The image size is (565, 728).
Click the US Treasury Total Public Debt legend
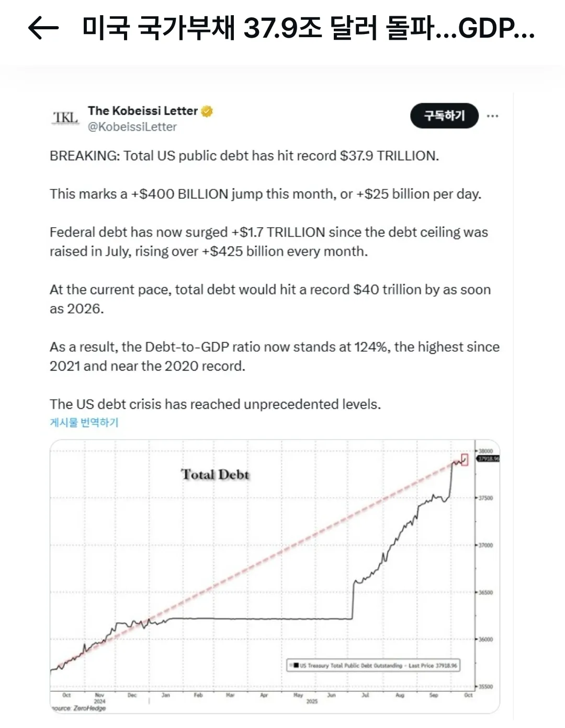[373, 666]
